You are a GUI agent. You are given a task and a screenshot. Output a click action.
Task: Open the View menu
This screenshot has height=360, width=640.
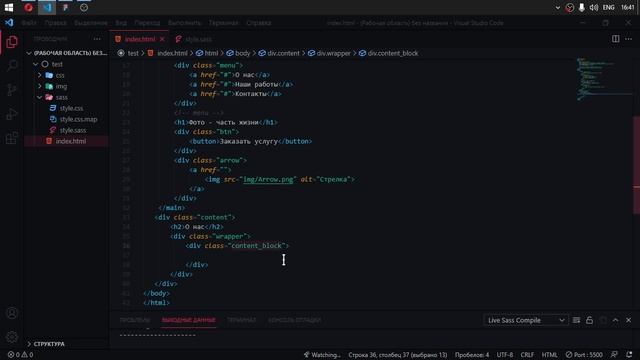pyautogui.click(x=121, y=23)
